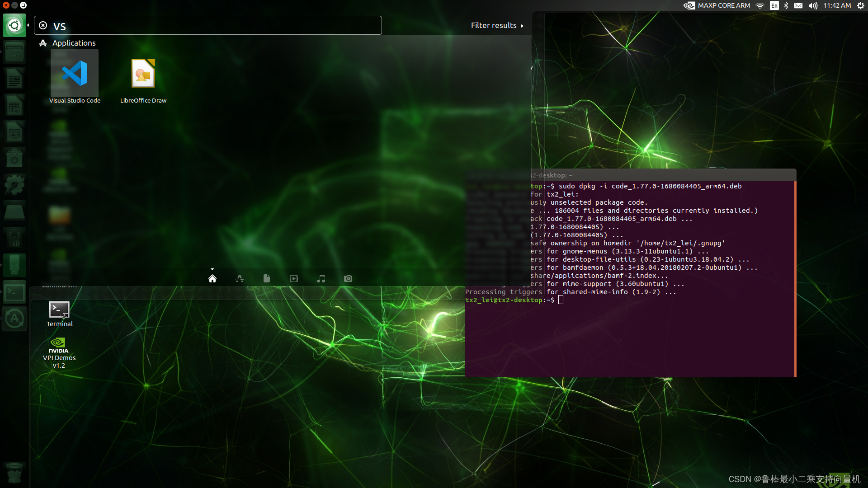Open LibreOffice Draw from search results
This screenshot has height=488, width=868.
pyautogui.click(x=143, y=72)
